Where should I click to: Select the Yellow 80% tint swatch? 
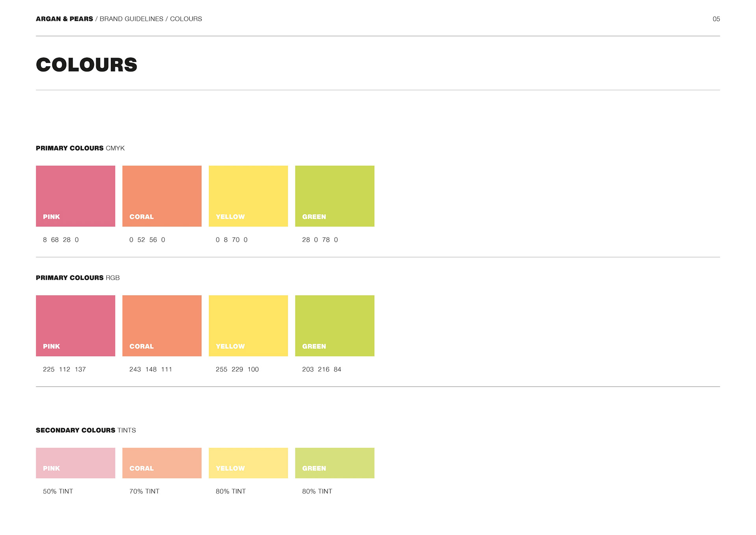pos(248,463)
